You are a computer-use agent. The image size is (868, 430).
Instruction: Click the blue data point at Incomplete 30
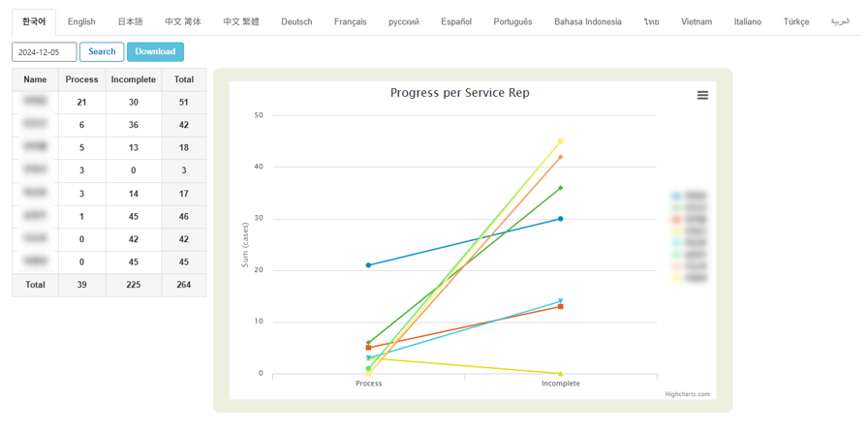560,219
